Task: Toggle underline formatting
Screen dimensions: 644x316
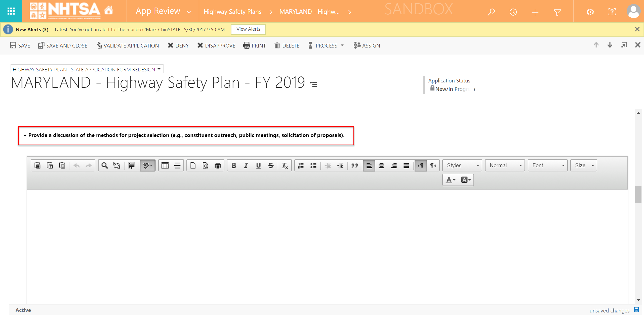Action: click(x=258, y=165)
